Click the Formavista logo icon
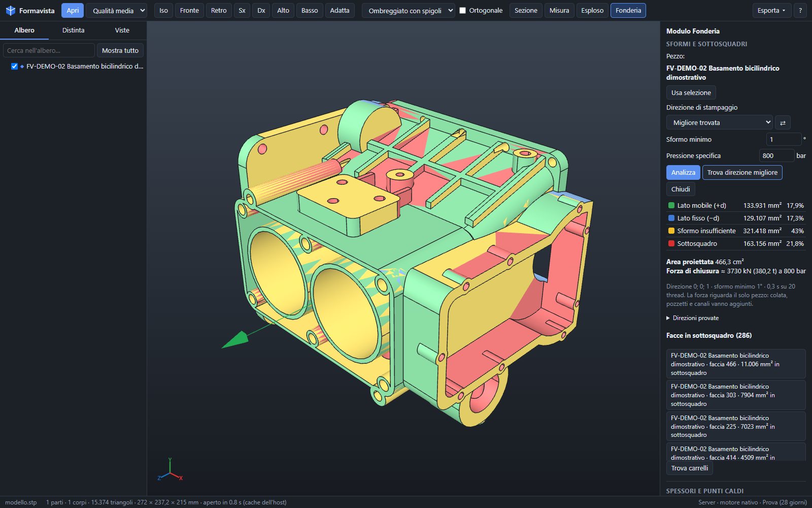The height and width of the screenshot is (508, 812). [10, 10]
